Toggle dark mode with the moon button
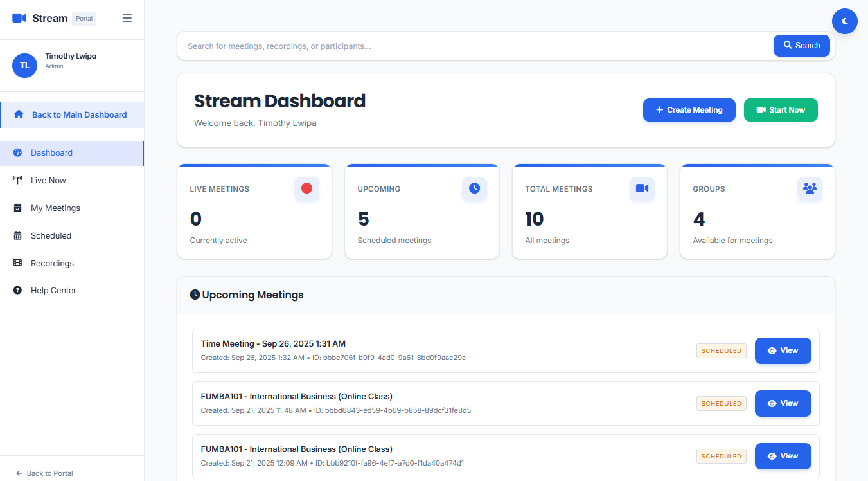This screenshot has height=481, width=868. [x=844, y=21]
